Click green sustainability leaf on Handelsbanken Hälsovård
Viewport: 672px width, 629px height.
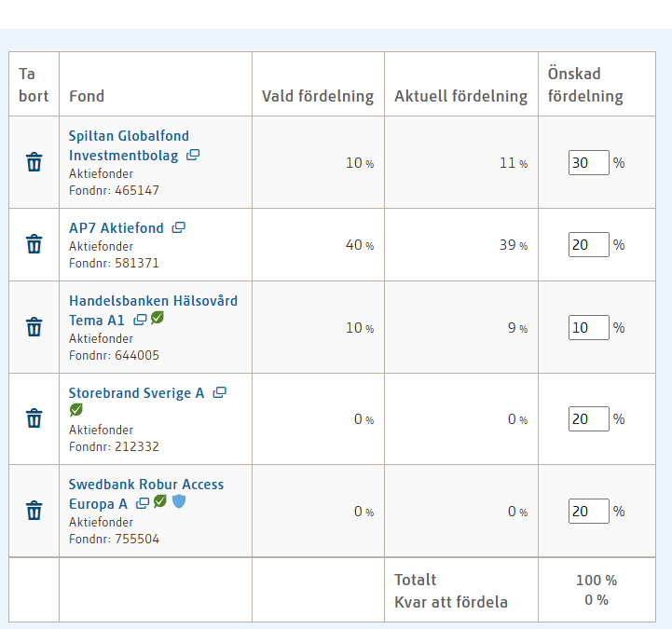(158, 319)
